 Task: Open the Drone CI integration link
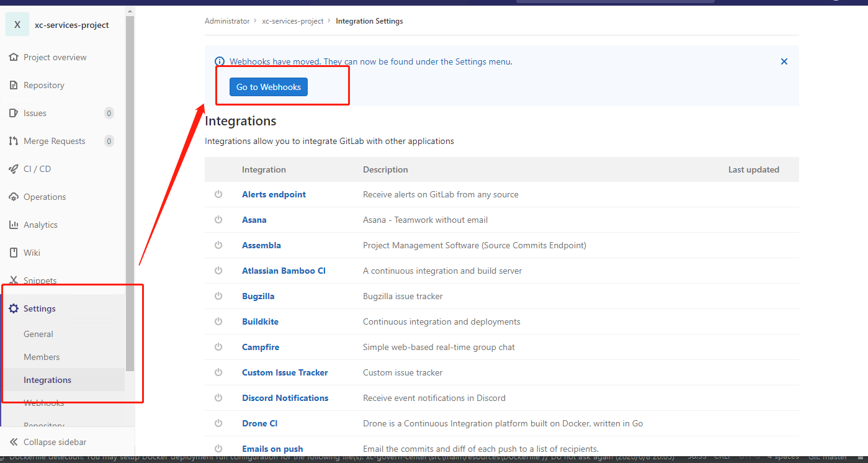(x=259, y=423)
